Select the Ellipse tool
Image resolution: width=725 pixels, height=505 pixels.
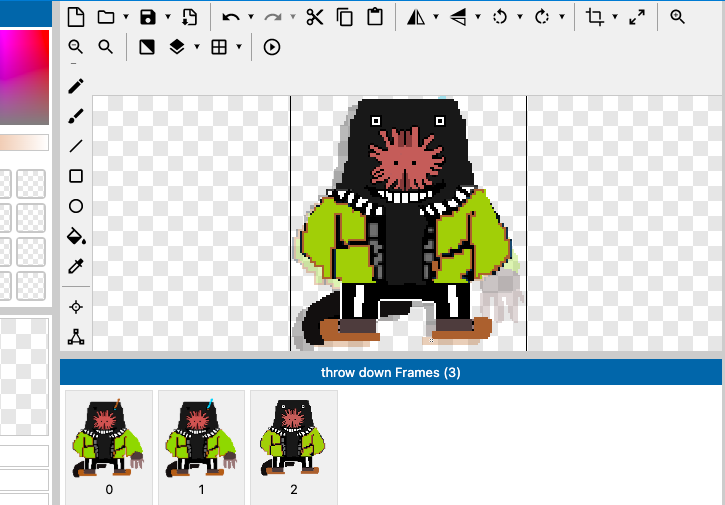click(76, 207)
